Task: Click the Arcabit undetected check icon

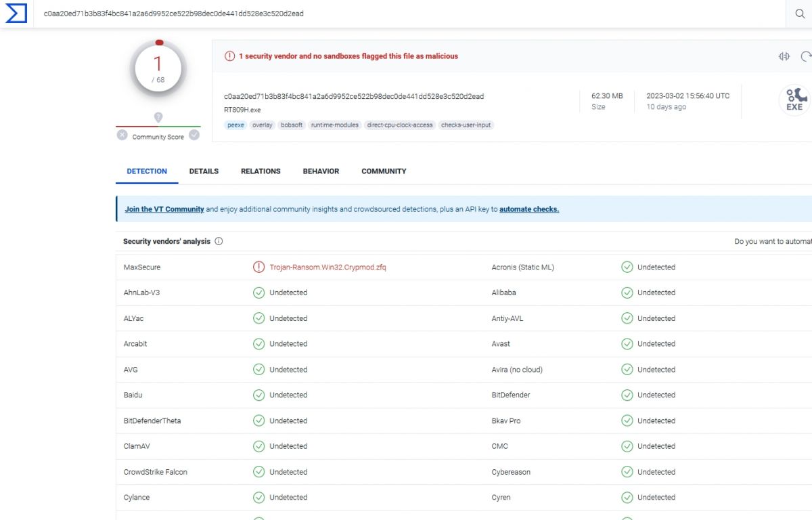Action: (x=258, y=343)
